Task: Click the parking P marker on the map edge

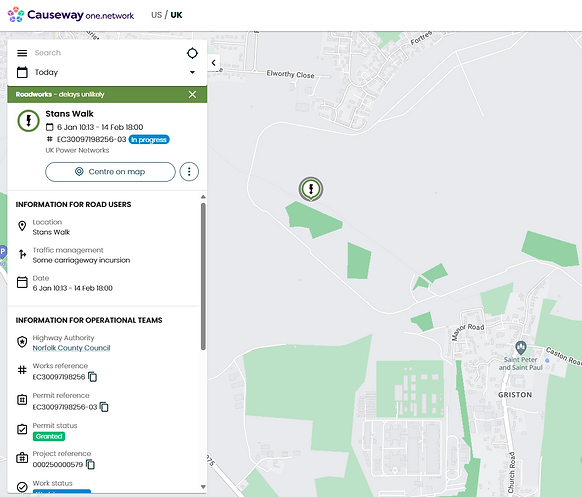Action: (x=3, y=252)
